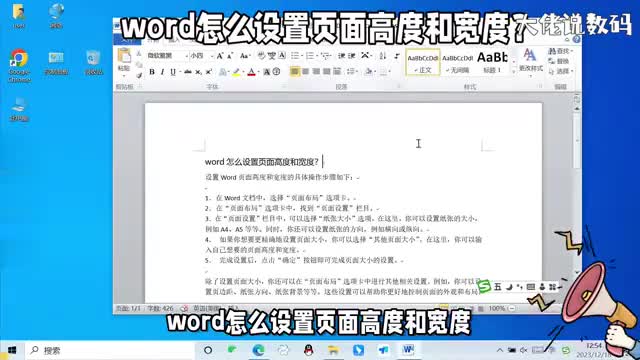Open File Explorer from the taskbar
This screenshot has width=640, height=360.
pyautogui.click(x=333, y=350)
